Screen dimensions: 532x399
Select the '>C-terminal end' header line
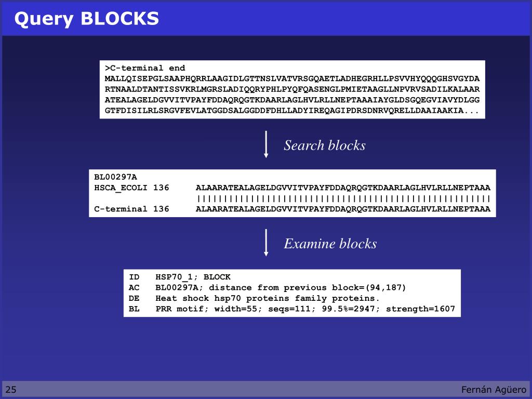(x=145, y=68)
